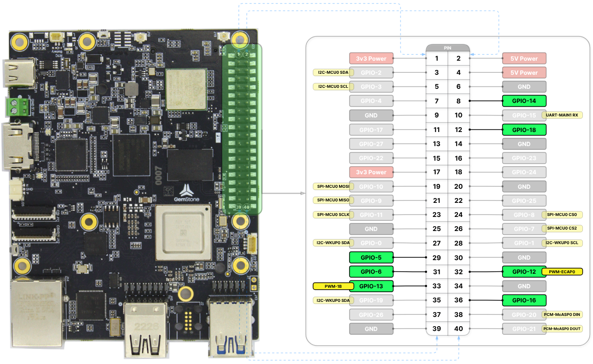This screenshot has width=593, height=364.
Task: Select the green GPIO-6 label
Action: pyautogui.click(x=371, y=272)
